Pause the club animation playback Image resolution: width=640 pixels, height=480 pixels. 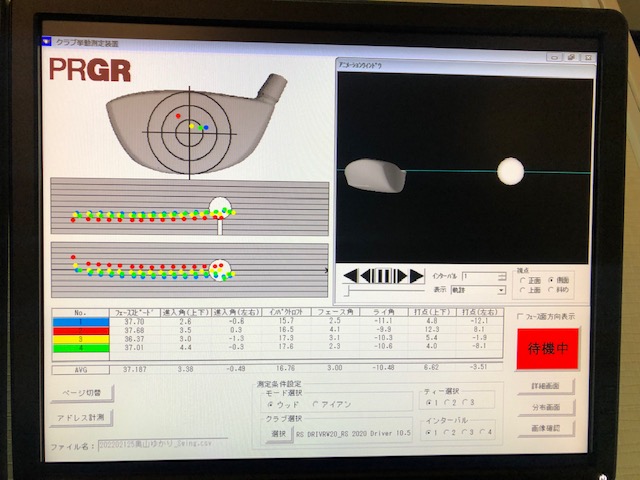(383, 276)
